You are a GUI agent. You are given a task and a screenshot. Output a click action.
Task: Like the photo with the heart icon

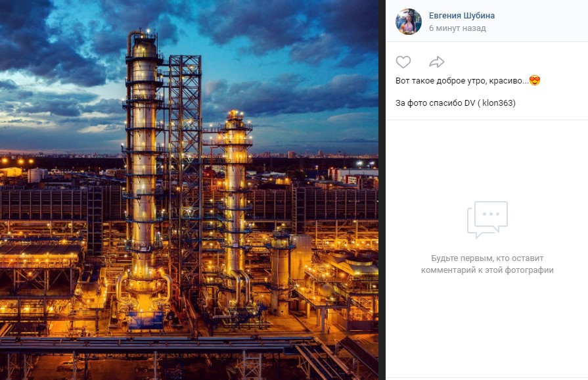[x=403, y=62]
